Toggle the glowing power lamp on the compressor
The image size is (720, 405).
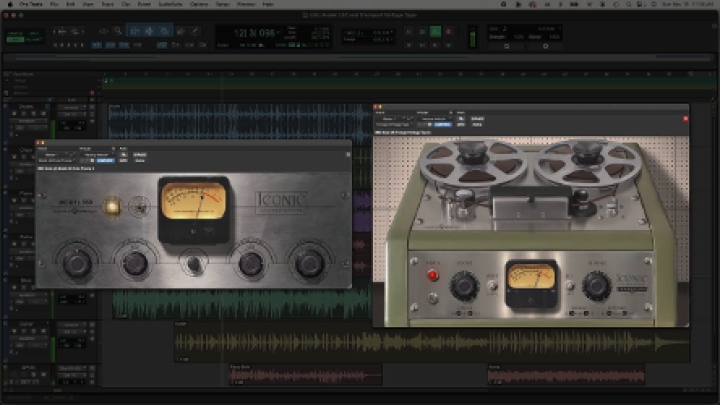112,206
